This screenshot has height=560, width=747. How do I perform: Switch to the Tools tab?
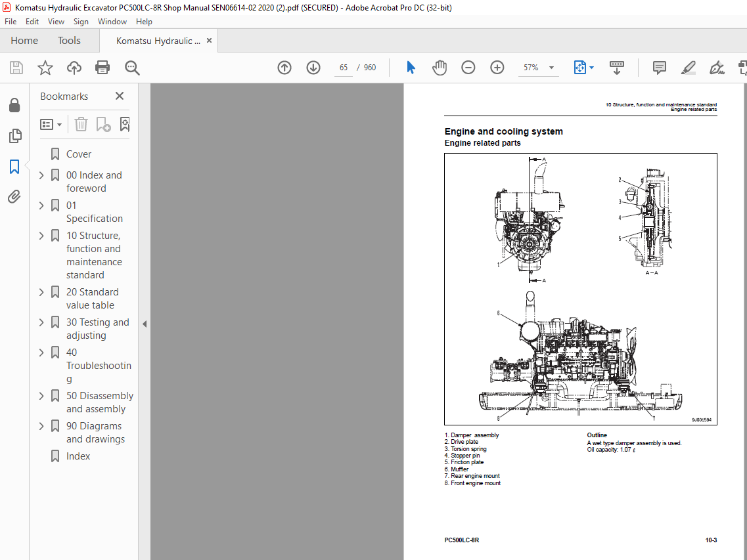69,41
